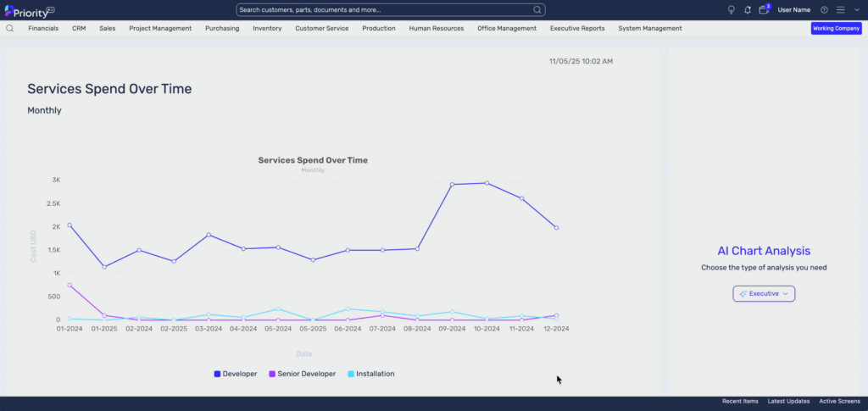Viewport: 868px width, 411px height.
Task: Toggle the Senior Developer legend series
Action: pyautogui.click(x=303, y=374)
